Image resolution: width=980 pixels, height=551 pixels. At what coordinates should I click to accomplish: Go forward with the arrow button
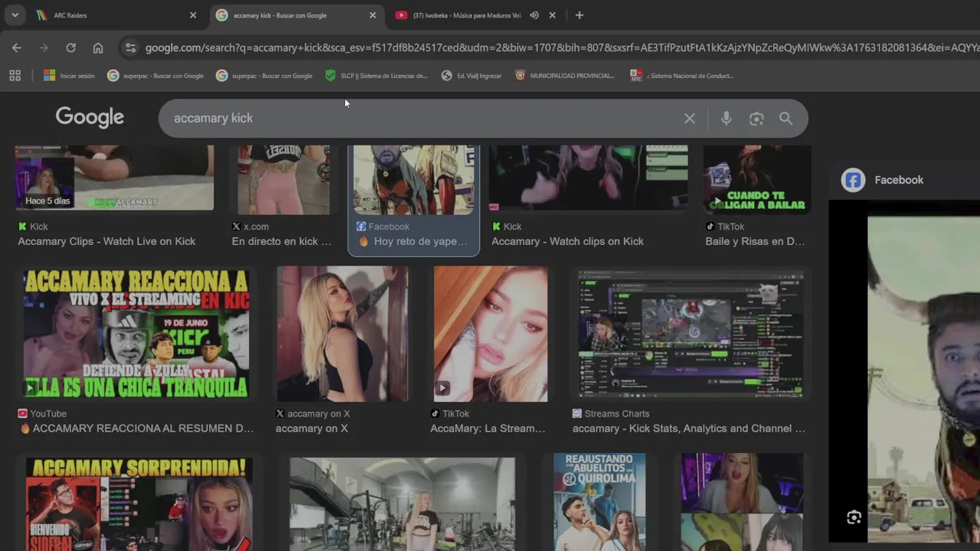44,47
